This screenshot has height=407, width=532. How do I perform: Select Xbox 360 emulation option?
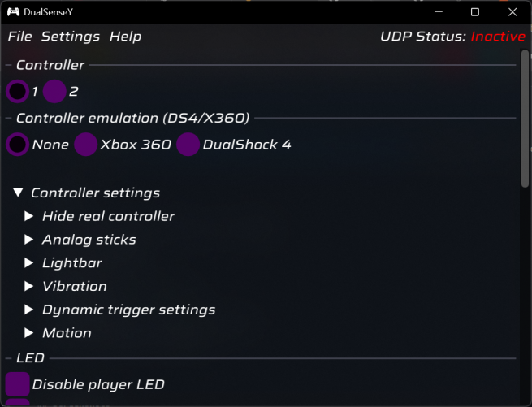[x=85, y=145]
